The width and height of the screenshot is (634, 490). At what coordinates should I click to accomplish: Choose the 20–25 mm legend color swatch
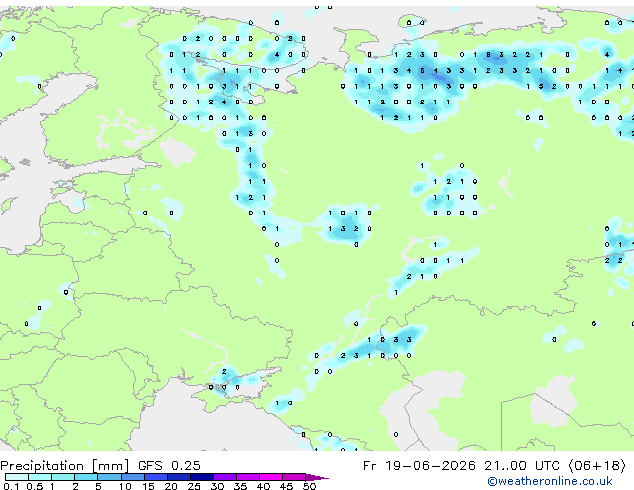(x=179, y=477)
